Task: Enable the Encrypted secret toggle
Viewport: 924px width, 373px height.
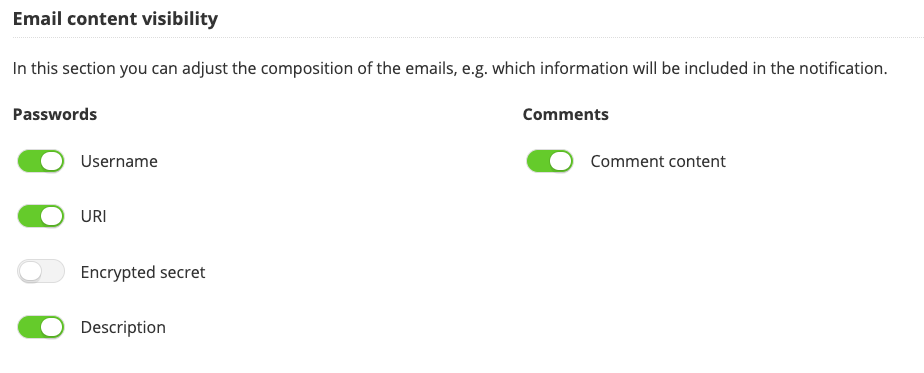Action: point(41,272)
